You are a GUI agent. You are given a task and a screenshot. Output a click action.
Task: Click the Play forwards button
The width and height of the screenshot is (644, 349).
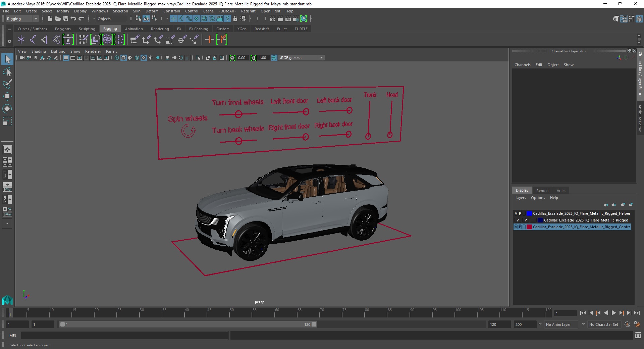tap(613, 313)
